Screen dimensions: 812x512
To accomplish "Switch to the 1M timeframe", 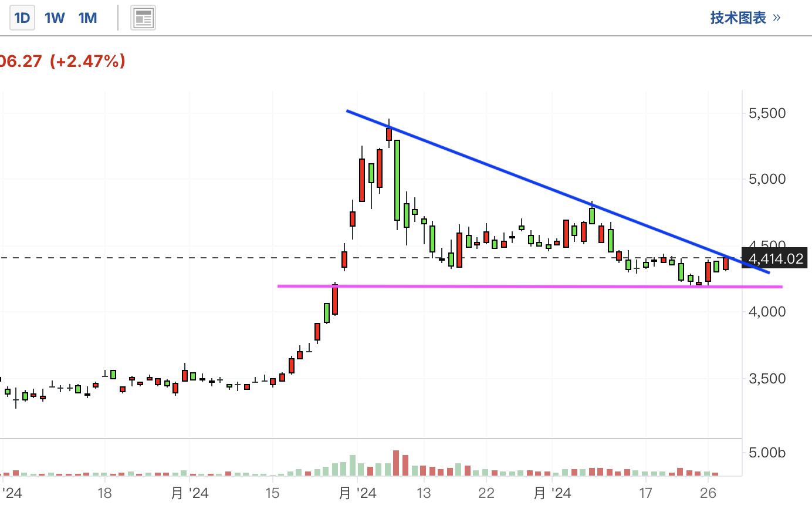I will (88, 18).
